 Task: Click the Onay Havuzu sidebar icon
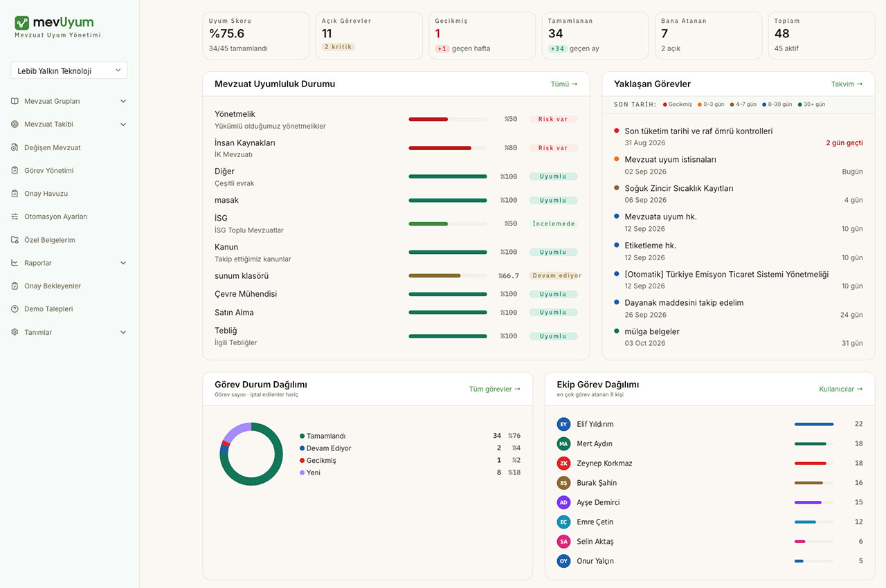point(15,194)
